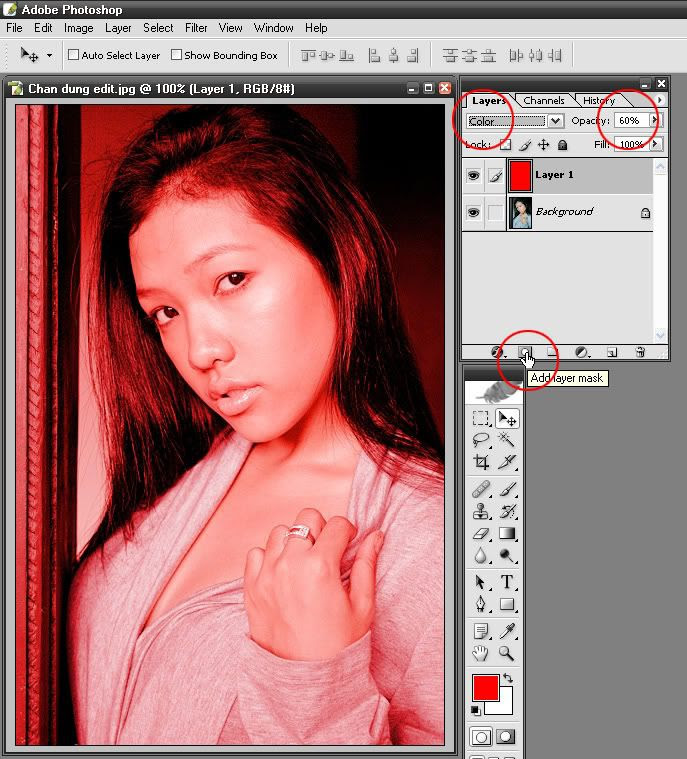The height and width of the screenshot is (759, 687).
Task: Select the Clone Stamp tool
Action: click(x=480, y=511)
